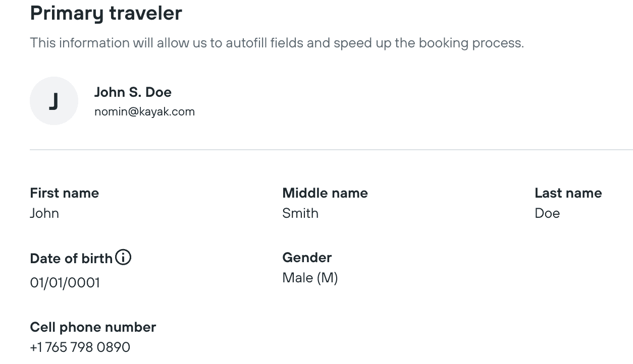The width and height of the screenshot is (633, 364).
Task: Select the birth date 01/01/0001
Action: click(65, 283)
